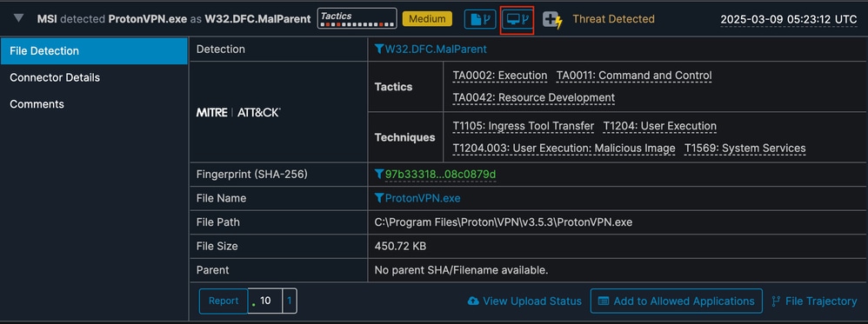Open T1569: System Services technique
Screen dimensions: 868x324
745,149
